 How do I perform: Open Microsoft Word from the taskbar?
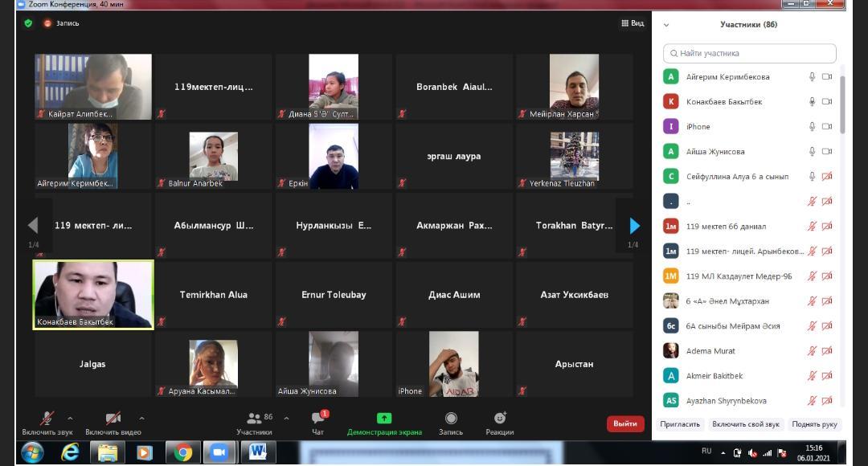tap(257, 453)
